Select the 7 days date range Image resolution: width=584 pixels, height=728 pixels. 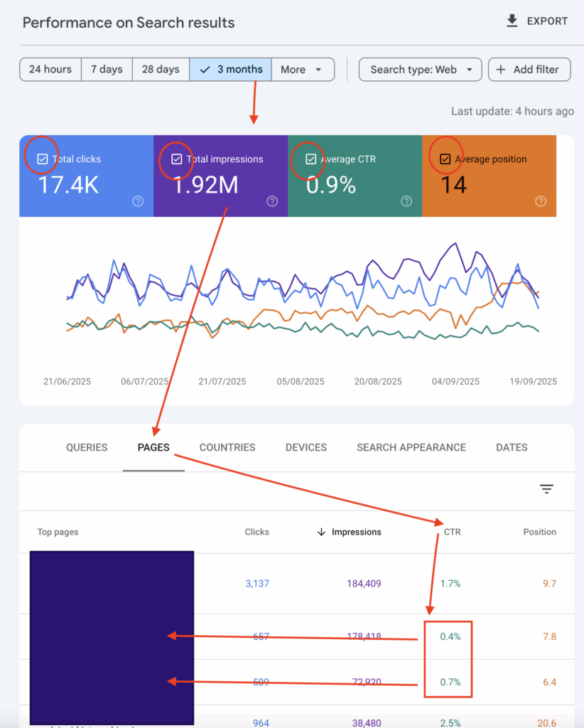[107, 69]
